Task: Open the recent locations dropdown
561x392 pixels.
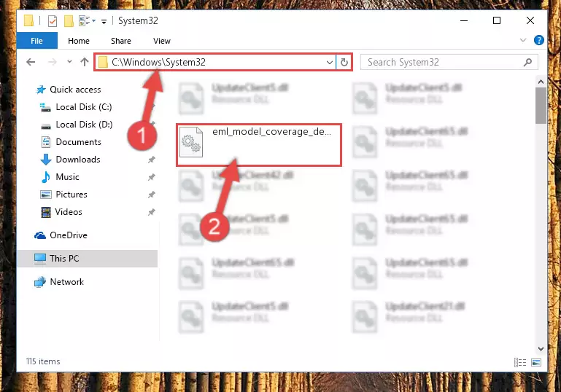Action: pos(69,62)
